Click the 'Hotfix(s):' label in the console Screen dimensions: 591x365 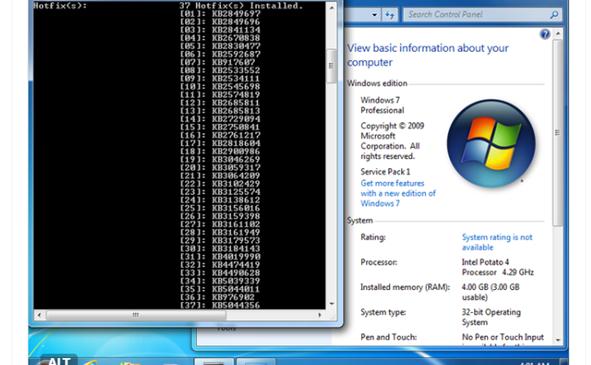coord(60,6)
